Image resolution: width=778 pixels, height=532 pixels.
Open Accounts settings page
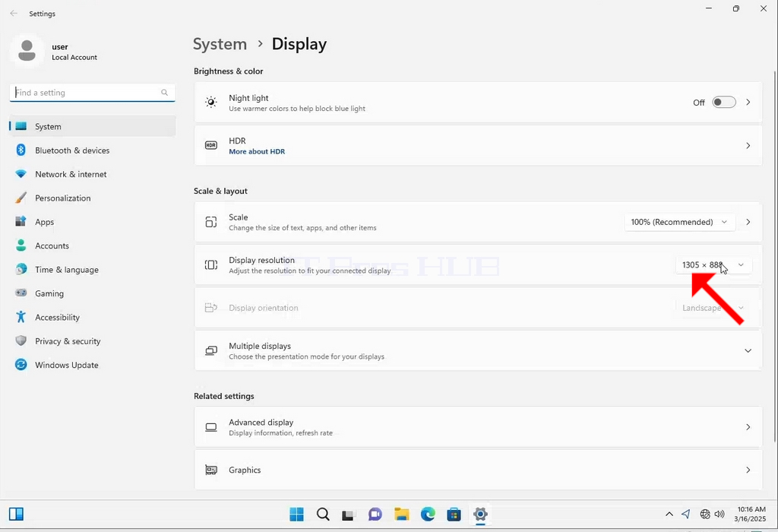(92, 245)
